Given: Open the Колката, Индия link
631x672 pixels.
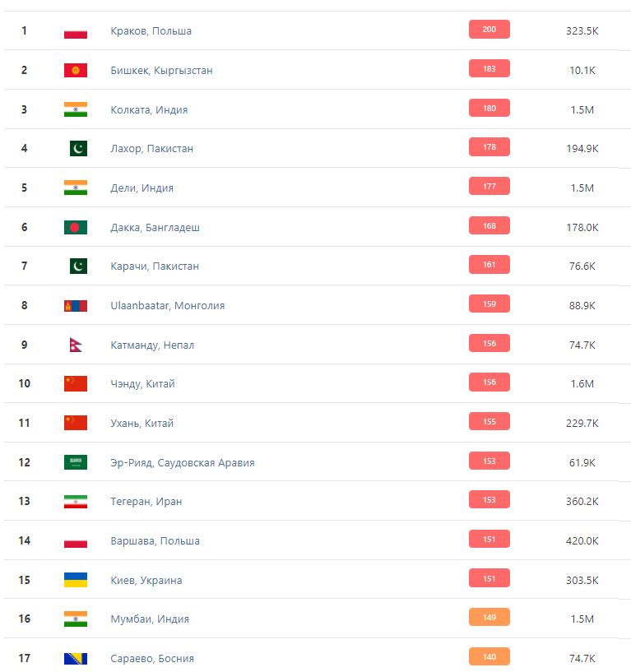Looking at the screenshot, I should 149,109.
